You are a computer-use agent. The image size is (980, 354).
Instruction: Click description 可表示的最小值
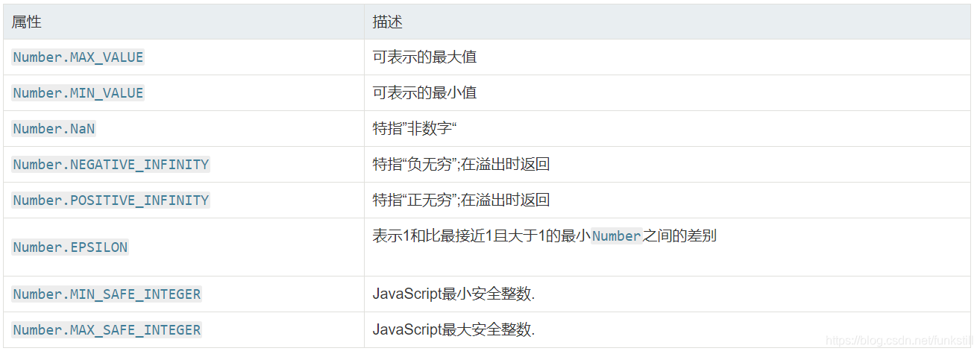click(x=425, y=93)
